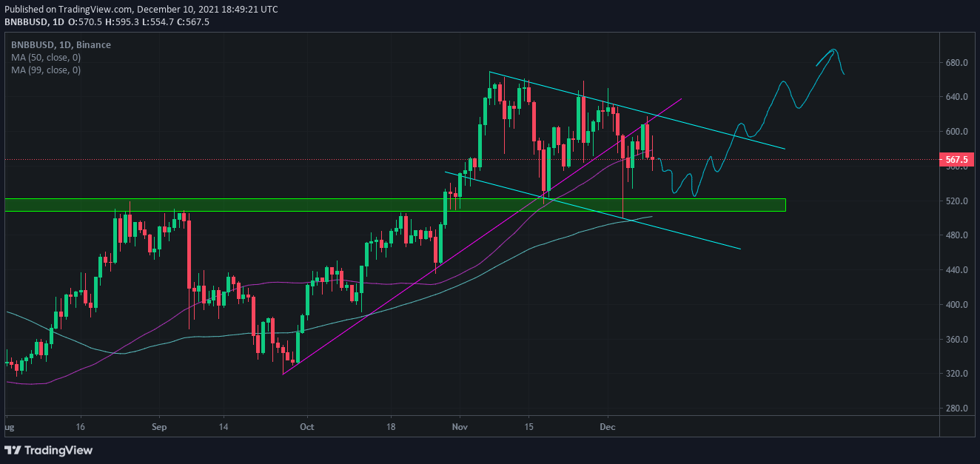The height and width of the screenshot is (464, 980).
Task: Click the 360.0 price axis label
Action: 957,340
